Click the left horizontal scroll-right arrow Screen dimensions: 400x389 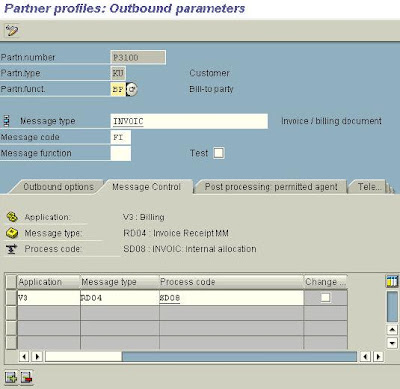tap(37, 357)
